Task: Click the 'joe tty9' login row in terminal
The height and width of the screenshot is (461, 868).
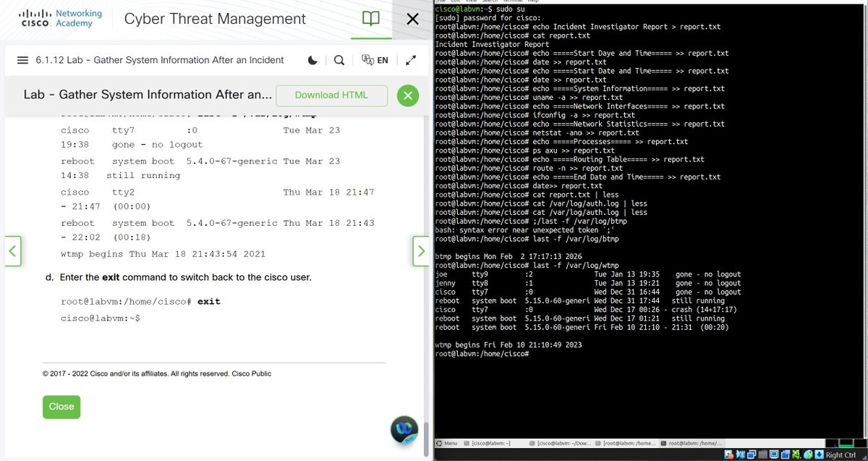Action: (x=588, y=274)
